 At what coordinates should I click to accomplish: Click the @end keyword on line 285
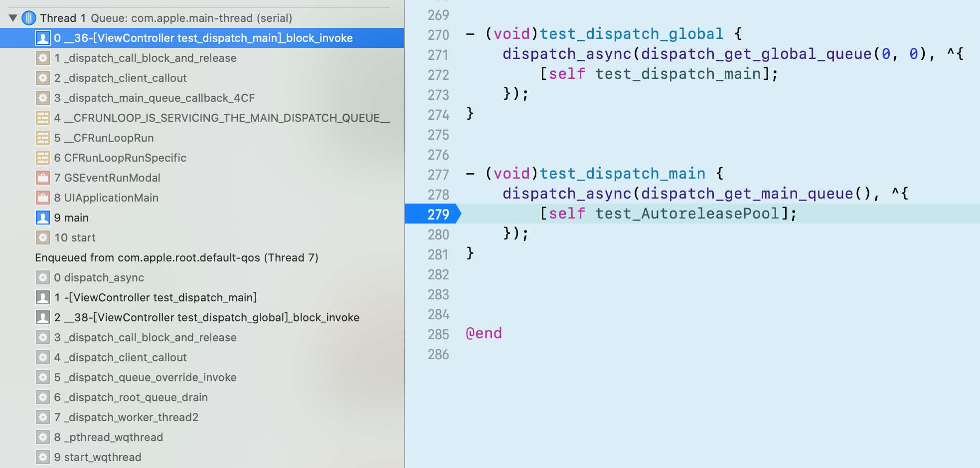[x=484, y=333]
